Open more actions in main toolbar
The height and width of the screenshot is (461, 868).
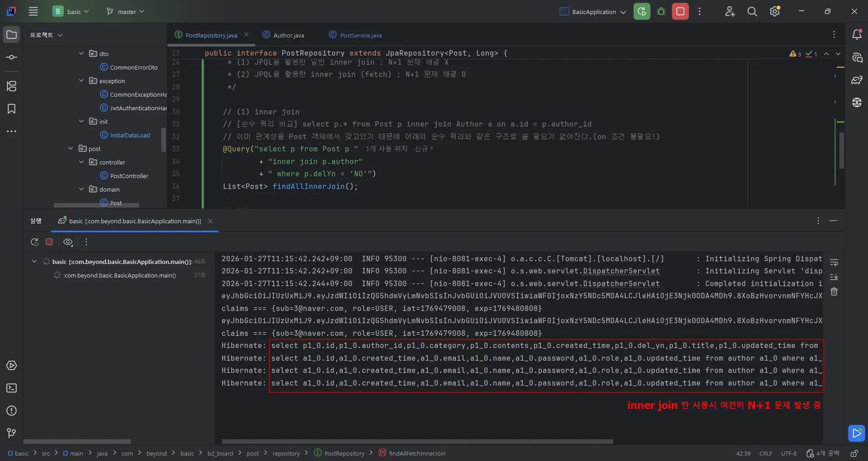(x=700, y=12)
